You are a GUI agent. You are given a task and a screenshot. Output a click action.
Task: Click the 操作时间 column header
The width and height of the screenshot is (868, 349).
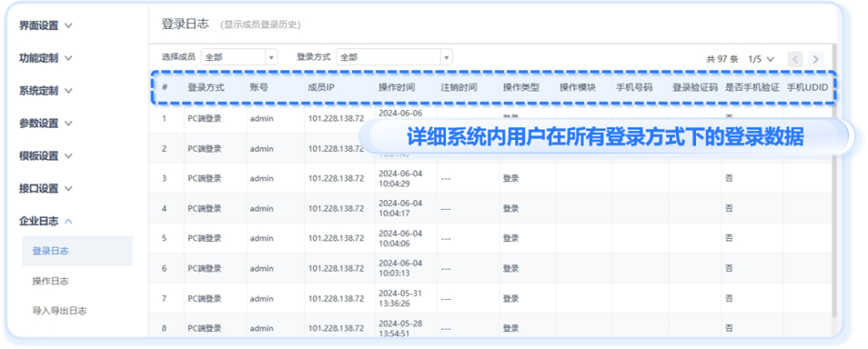[x=396, y=87]
